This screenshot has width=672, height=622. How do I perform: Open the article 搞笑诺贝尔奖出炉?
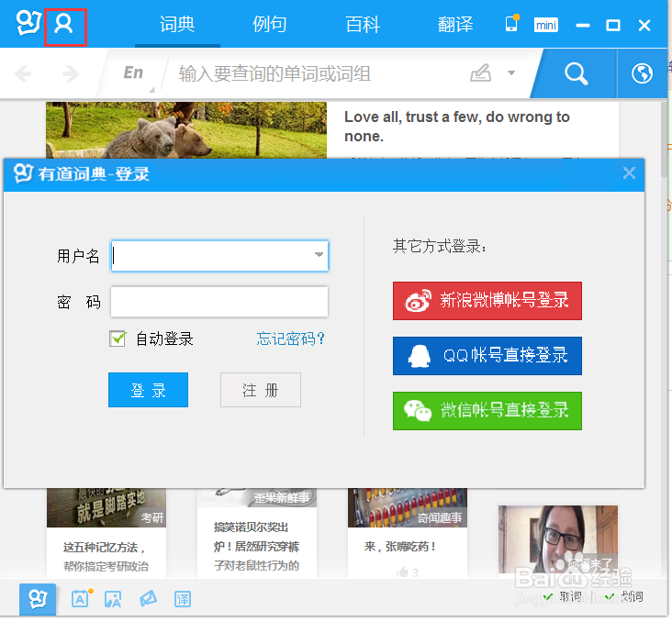click(257, 547)
